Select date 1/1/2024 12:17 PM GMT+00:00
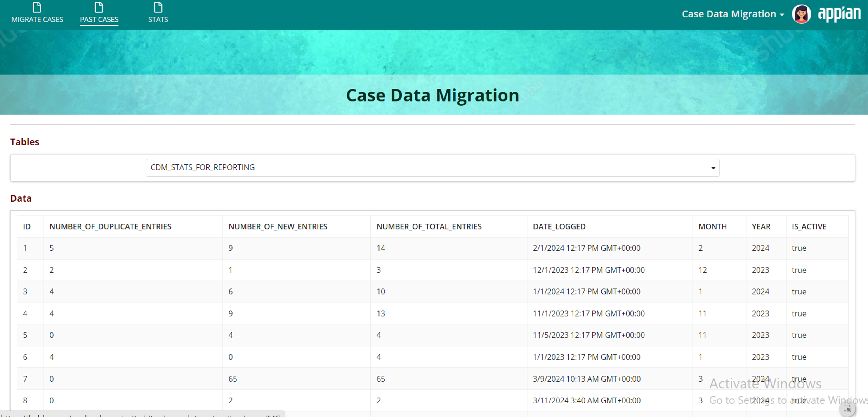This screenshot has width=868, height=417. [x=586, y=292]
